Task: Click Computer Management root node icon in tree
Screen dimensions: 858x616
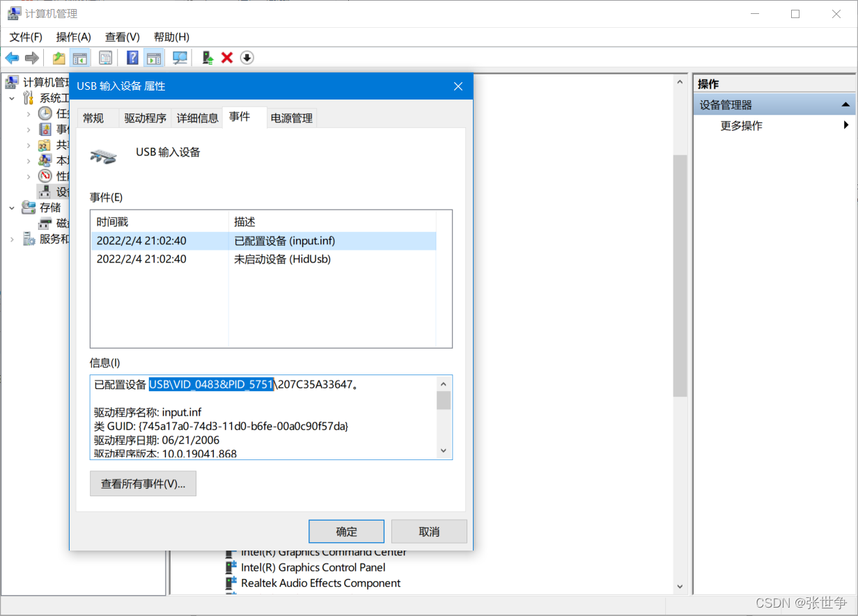Action: pyautogui.click(x=12, y=83)
